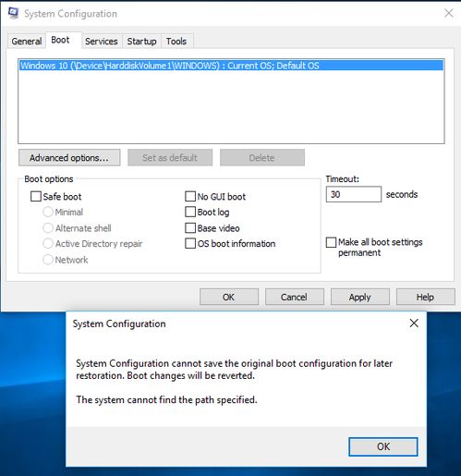
Task: Check the No GUI boot option
Action: click(190, 196)
